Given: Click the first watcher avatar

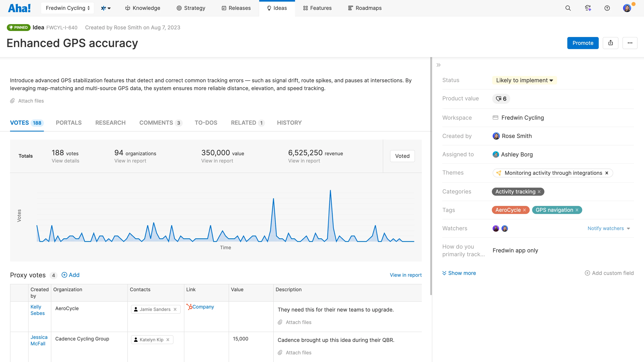Looking at the screenshot, I should [x=496, y=228].
